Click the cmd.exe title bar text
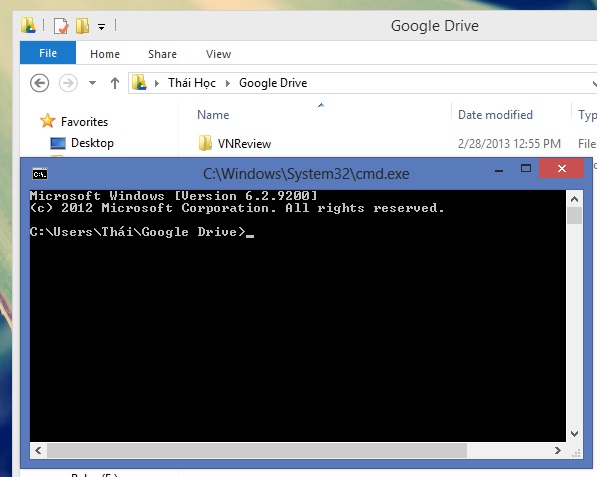This screenshot has height=477, width=600. coord(306,174)
